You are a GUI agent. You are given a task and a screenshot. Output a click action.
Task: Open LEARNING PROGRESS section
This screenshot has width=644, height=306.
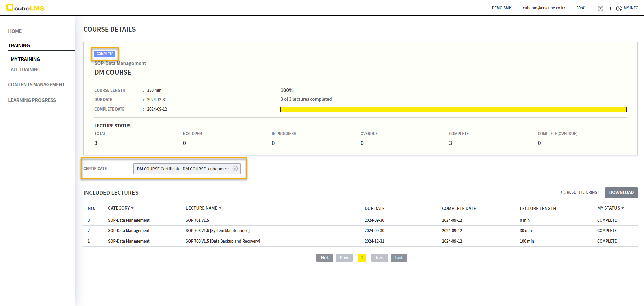tap(32, 100)
